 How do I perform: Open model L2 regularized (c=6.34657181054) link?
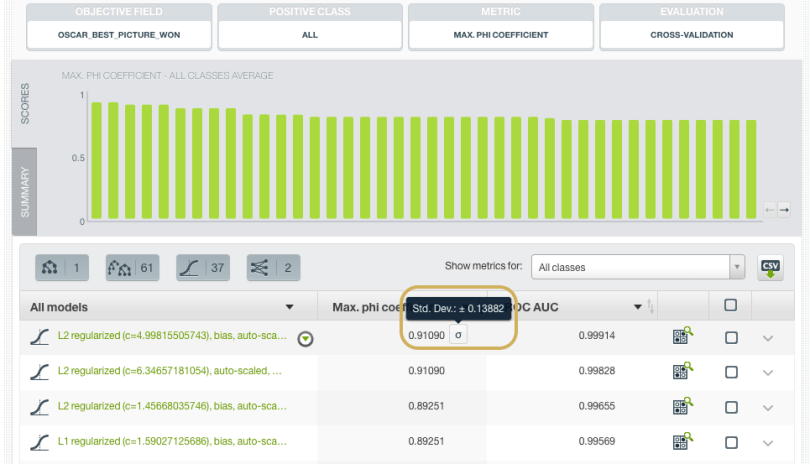tap(169, 370)
